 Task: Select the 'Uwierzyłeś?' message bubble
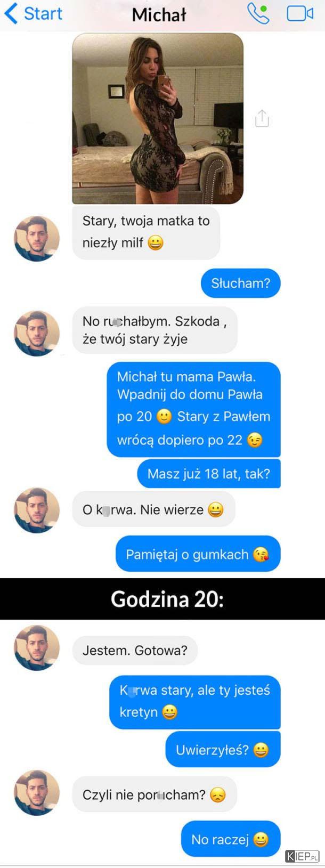[x=223, y=750]
